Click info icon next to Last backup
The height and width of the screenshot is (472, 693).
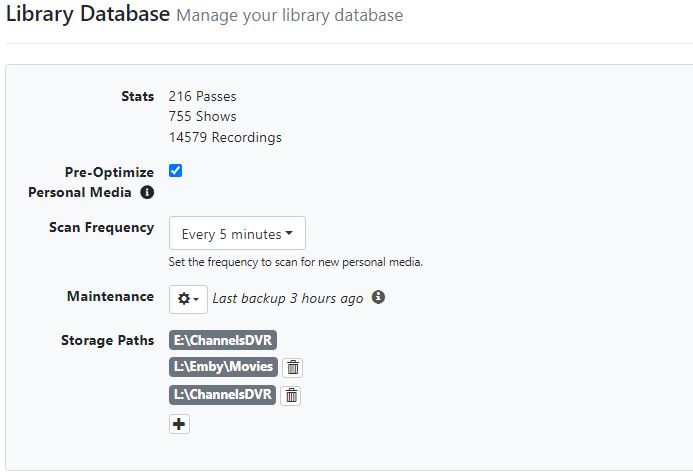(378, 298)
